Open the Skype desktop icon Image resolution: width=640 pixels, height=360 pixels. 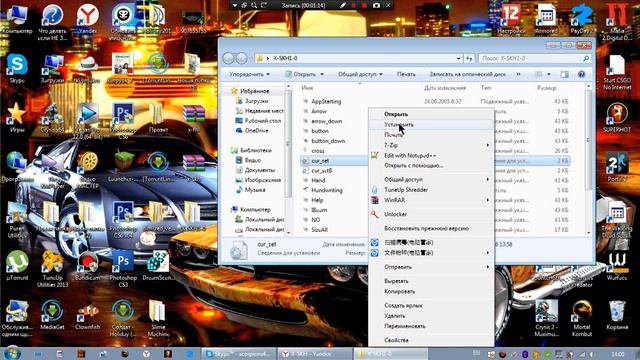coord(17,68)
